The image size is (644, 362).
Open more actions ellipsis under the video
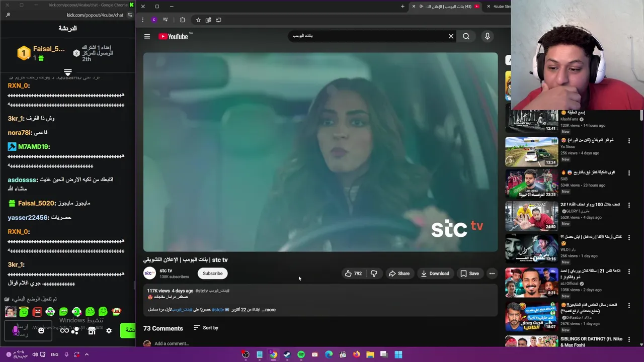492,274
